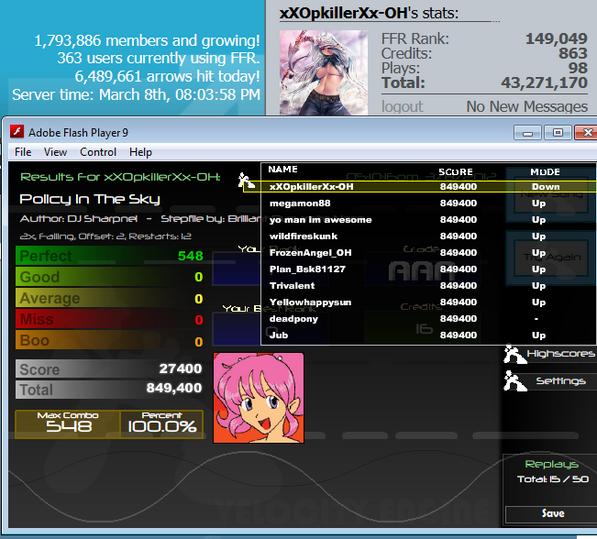Click the dancer icon beside highscore list

[246, 180]
